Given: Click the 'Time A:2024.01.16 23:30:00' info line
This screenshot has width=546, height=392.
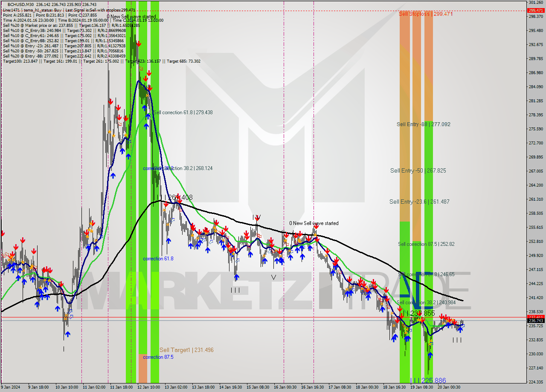Looking at the screenshot, I should (x=28, y=20).
